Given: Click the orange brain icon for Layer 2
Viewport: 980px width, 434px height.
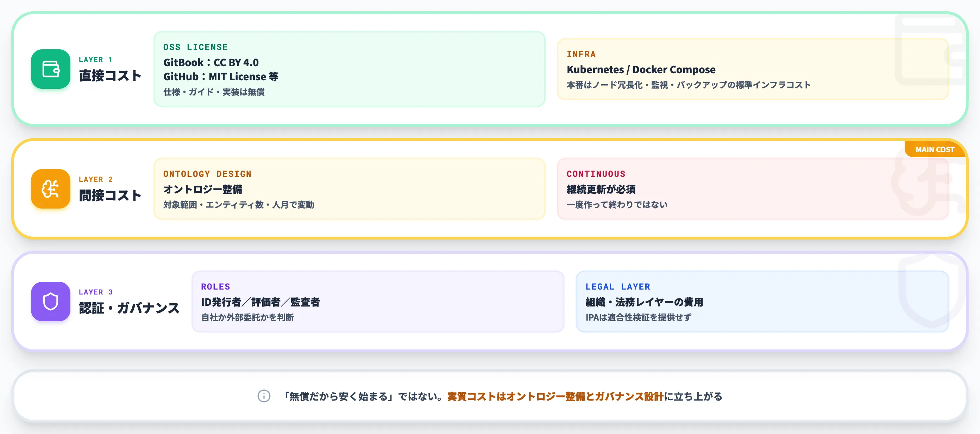Looking at the screenshot, I should click(x=51, y=189).
